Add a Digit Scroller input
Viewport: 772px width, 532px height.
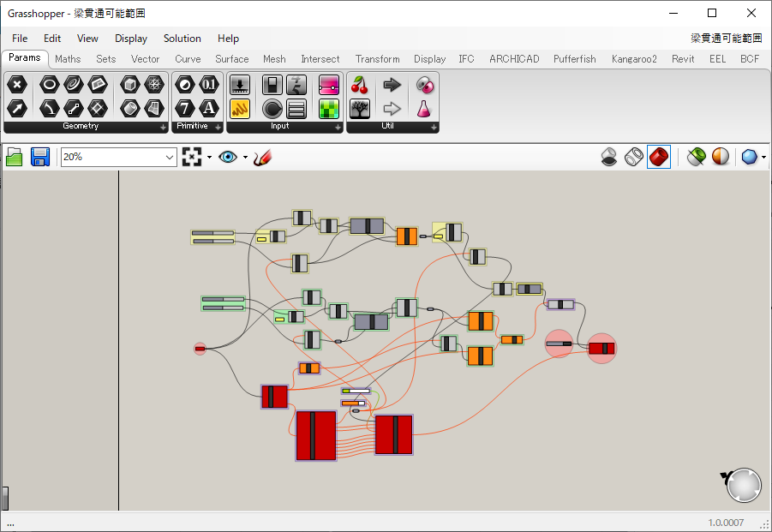296,85
